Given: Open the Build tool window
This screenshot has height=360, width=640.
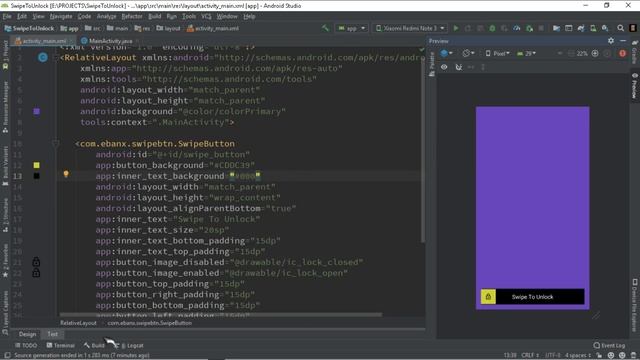Looking at the screenshot, I should coord(94,345).
